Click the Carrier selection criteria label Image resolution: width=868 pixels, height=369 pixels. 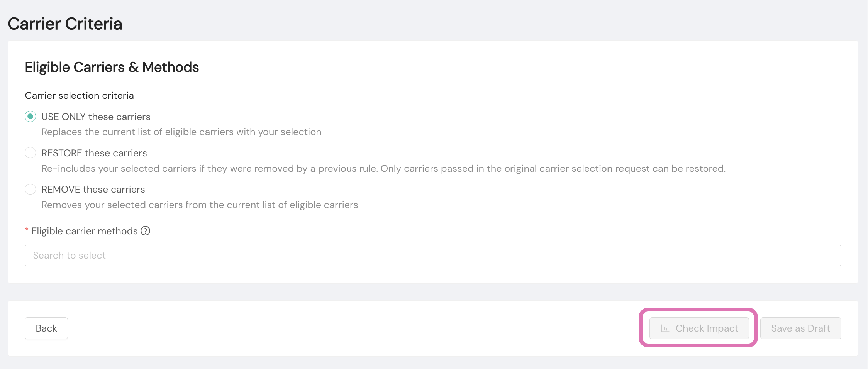coord(79,95)
